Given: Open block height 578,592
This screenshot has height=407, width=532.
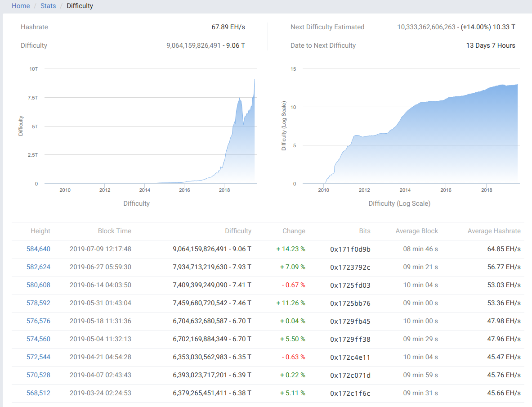Looking at the screenshot, I should coord(38,303).
